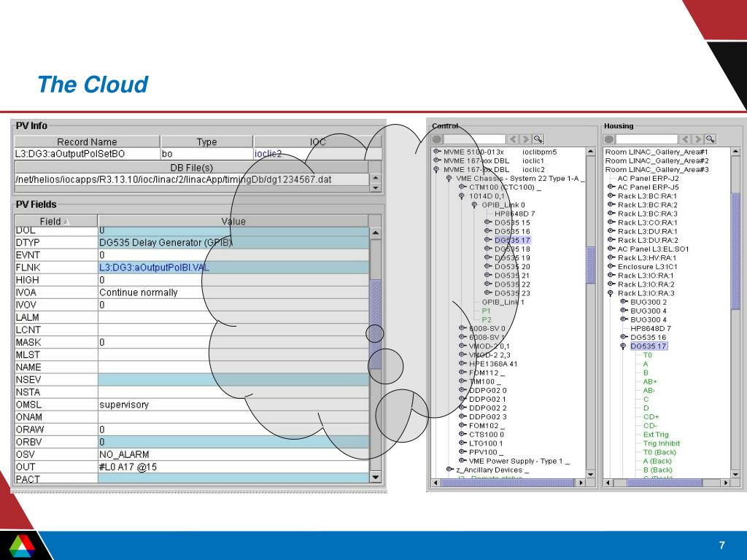Viewport: 747px width, 560px height.
Task: Collapse Rack L3:IO:RA:3 in Housing tree
Action: tap(611, 293)
